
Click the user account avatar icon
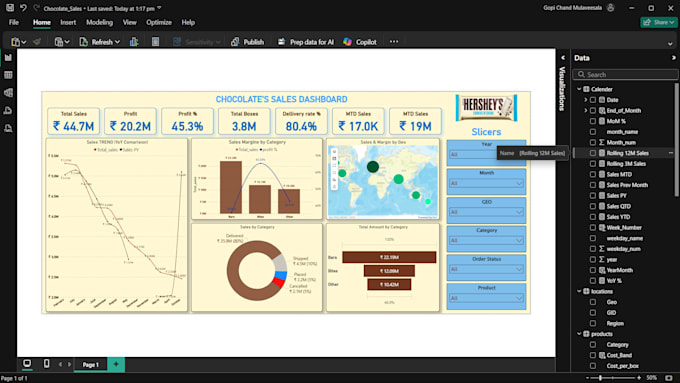[611, 8]
